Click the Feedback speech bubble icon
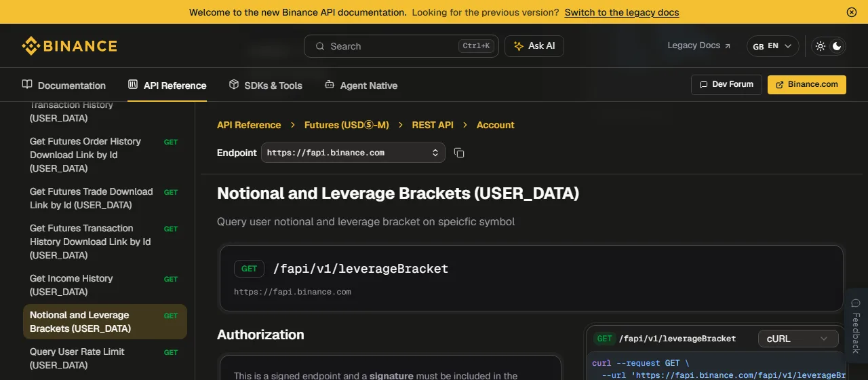 tap(856, 303)
